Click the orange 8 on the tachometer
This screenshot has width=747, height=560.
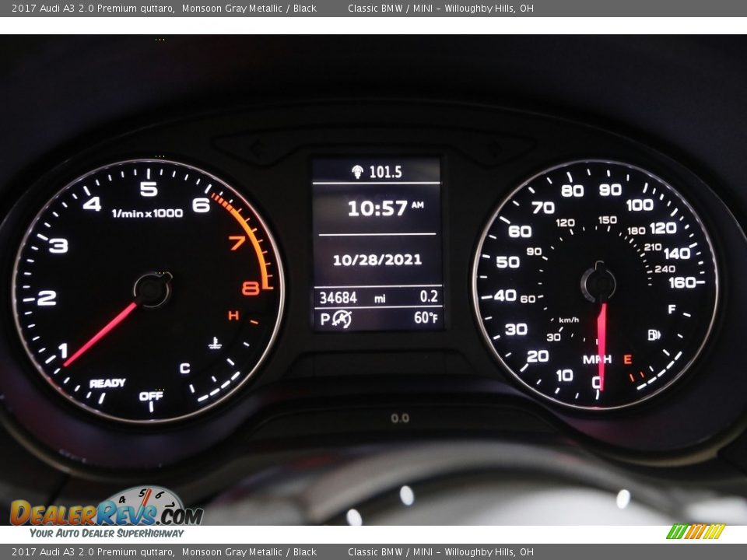251,288
